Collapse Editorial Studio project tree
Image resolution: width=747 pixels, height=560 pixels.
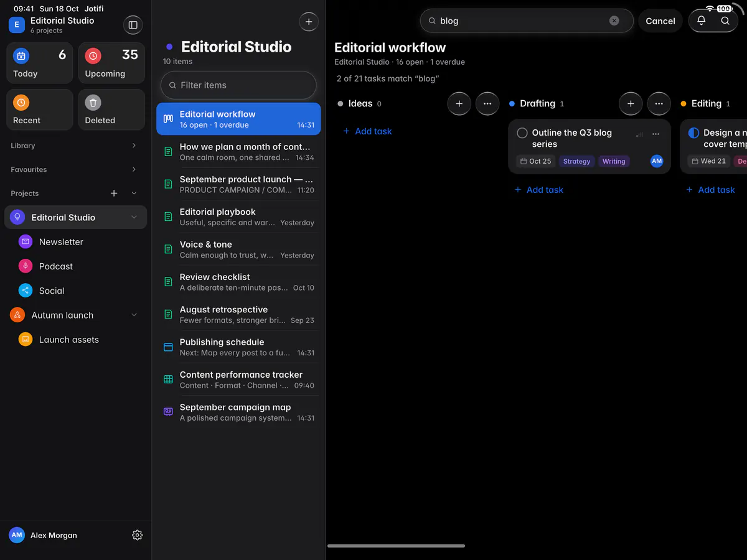[134, 217]
